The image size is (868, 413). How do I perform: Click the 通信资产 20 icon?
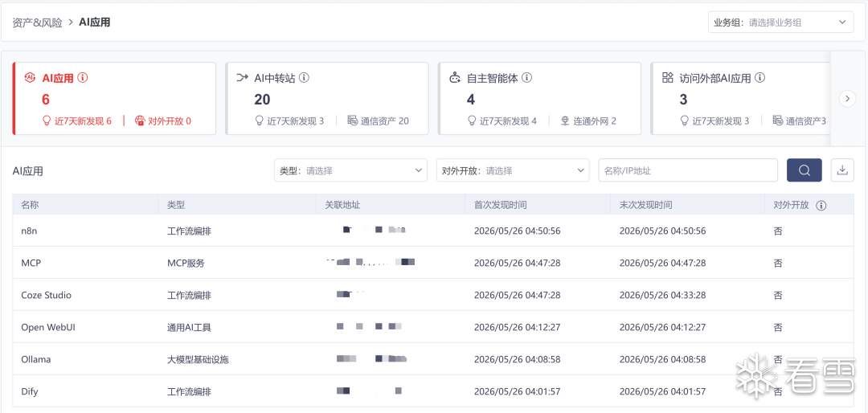(353, 121)
